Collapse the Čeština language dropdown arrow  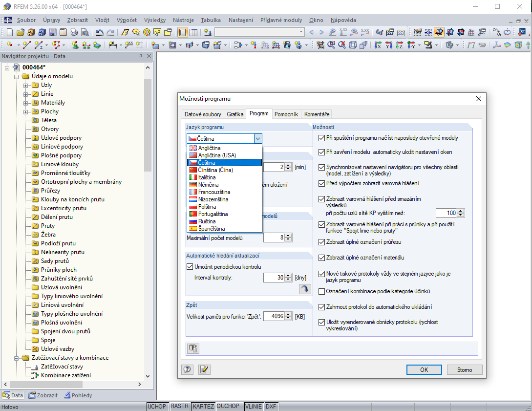pyautogui.click(x=258, y=138)
